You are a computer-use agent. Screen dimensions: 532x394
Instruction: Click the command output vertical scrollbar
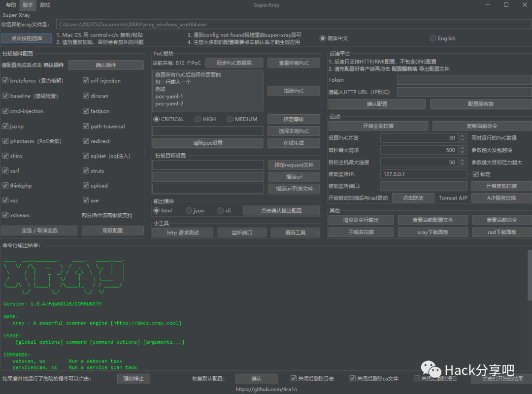tap(530, 275)
